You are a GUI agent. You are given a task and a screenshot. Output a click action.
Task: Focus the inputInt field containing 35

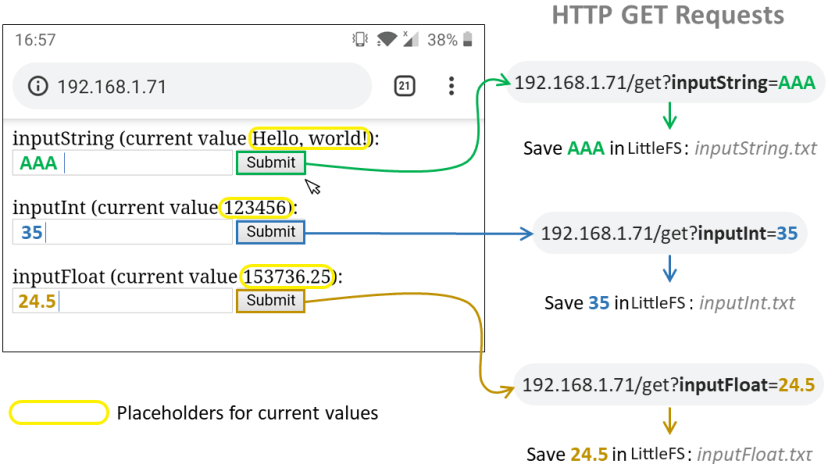(x=122, y=233)
